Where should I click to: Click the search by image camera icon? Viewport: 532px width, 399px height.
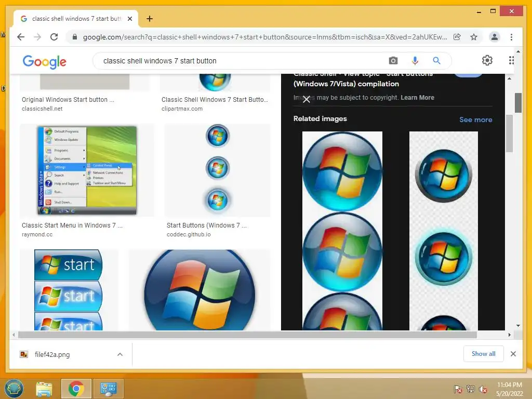393,61
